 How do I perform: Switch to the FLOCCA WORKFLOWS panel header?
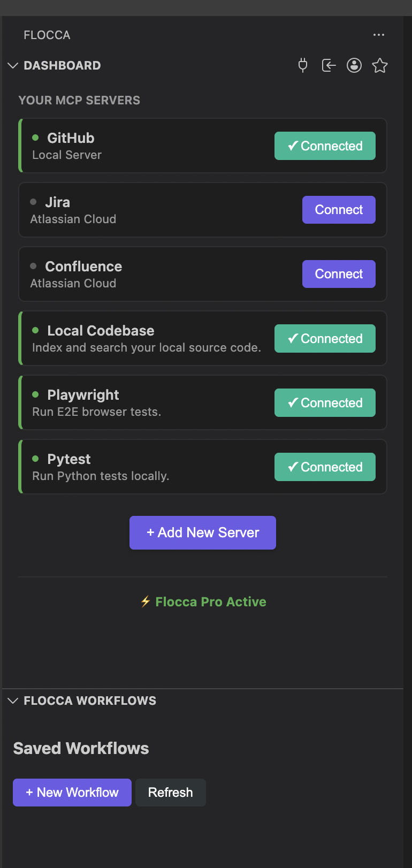click(x=89, y=700)
